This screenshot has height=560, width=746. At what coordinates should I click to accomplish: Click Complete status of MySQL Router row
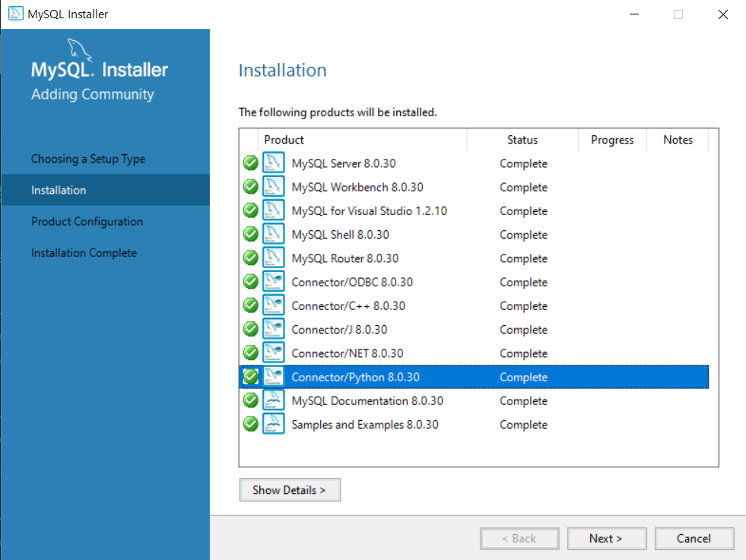point(523,258)
